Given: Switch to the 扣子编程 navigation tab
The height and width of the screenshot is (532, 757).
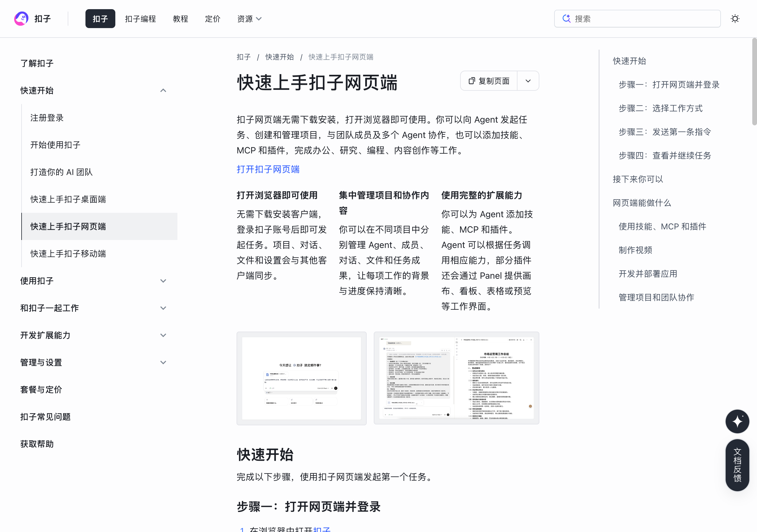Looking at the screenshot, I should pyautogui.click(x=140, y=19).
